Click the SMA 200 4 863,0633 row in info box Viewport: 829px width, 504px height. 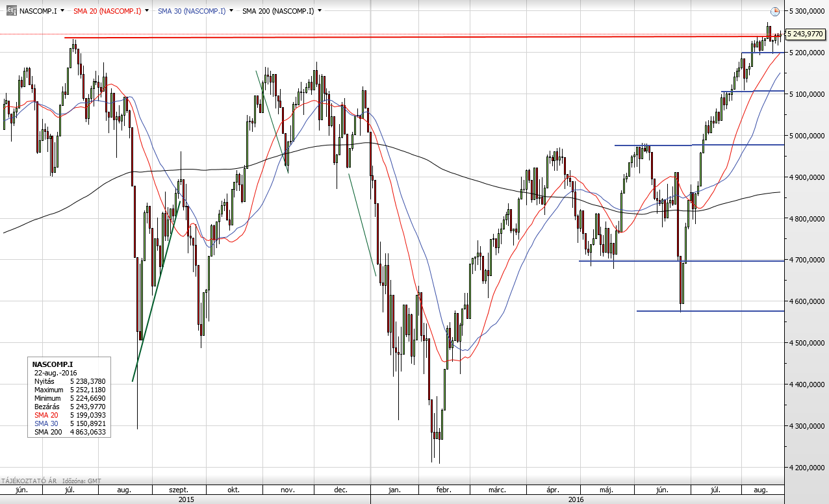point(70,432)
